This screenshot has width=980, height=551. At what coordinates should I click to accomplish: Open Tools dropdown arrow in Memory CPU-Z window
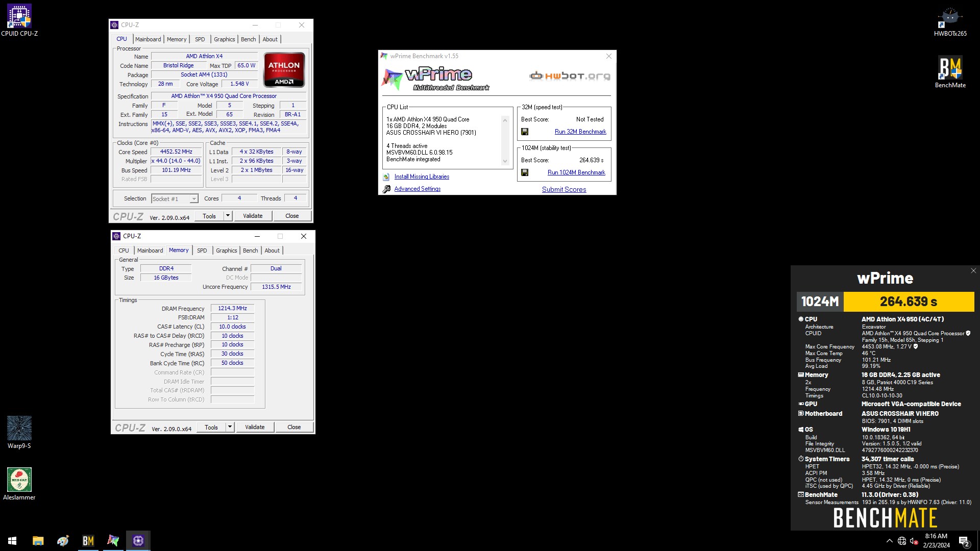click(230, 427)
